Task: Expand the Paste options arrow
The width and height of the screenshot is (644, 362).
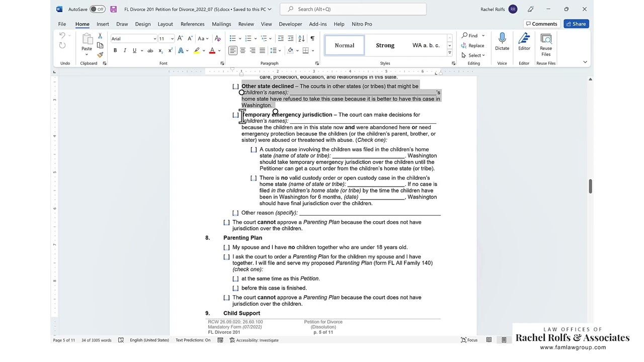Action: pos(87,55)
